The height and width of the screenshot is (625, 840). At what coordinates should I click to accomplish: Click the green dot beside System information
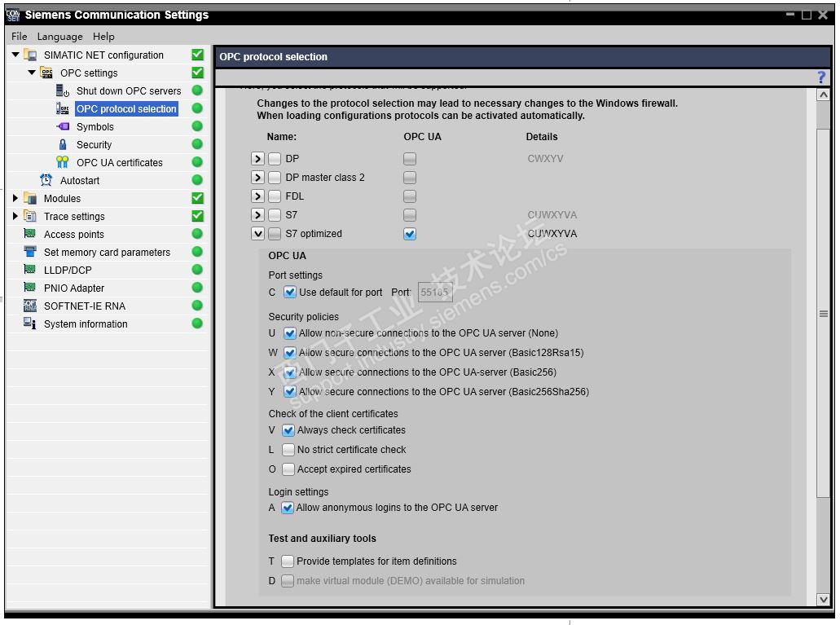[x=197, y=324]
